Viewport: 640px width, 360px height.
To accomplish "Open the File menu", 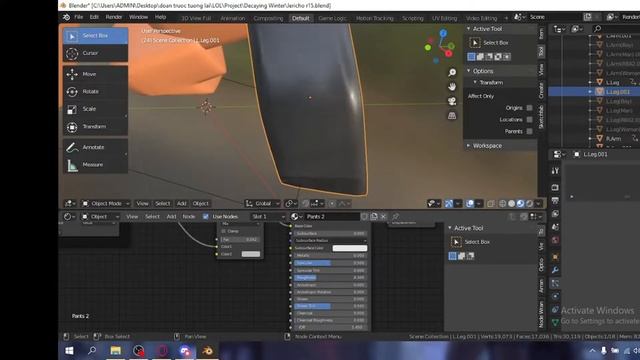I will (x=78, y=17).
